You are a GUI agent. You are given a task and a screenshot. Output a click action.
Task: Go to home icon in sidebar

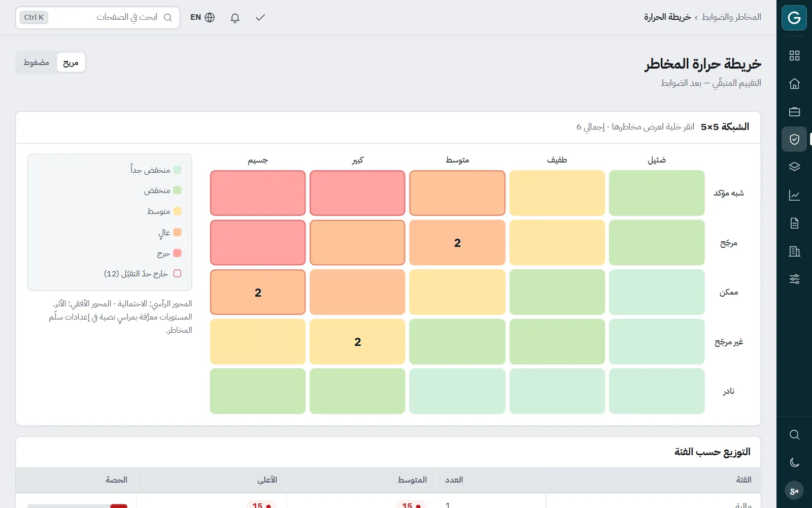point(794,84)
